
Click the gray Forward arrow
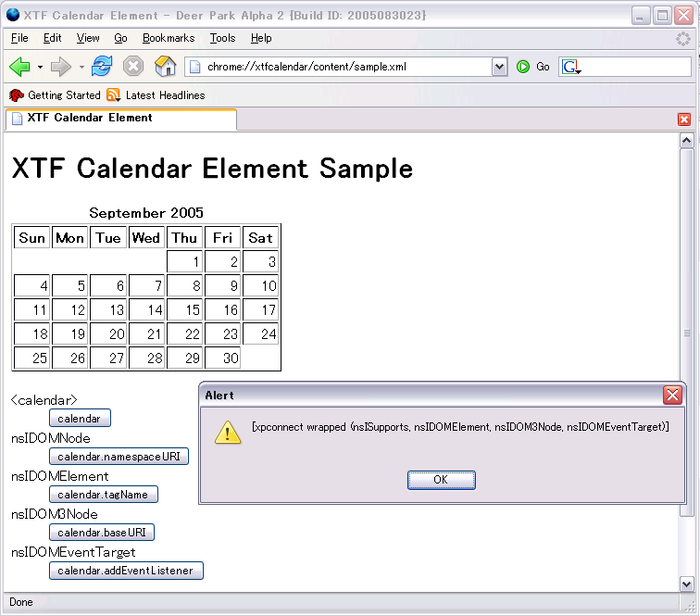click(x=61, y=67)
